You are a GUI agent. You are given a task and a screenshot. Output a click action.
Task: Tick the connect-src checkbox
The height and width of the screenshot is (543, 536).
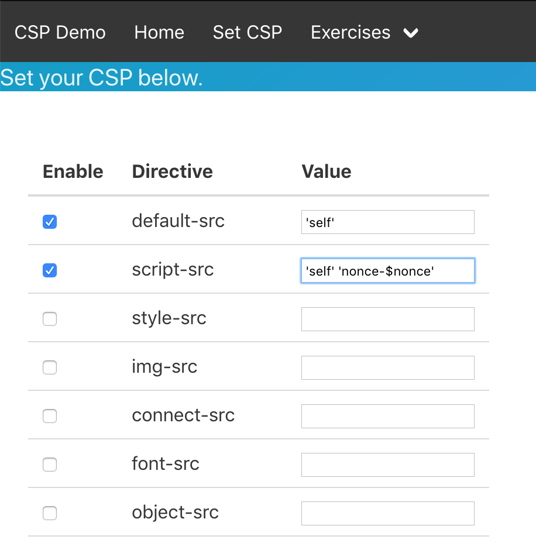tap(50, 416)
